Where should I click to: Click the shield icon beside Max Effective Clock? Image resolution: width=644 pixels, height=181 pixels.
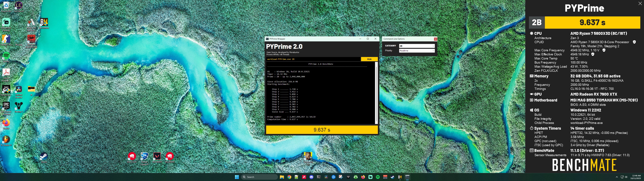pyautogui.click(x=593, y=54)
